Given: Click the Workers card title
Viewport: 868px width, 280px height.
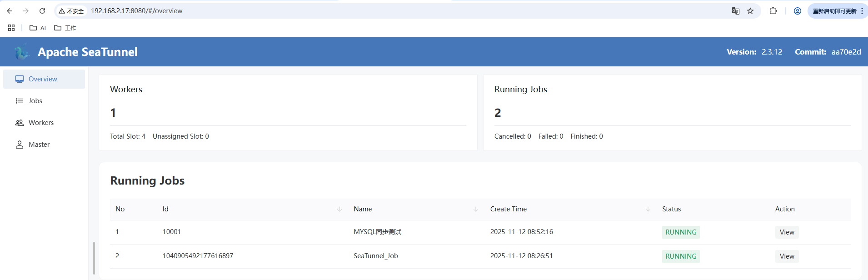Looking at the screenshot, I should pos(126,90).
